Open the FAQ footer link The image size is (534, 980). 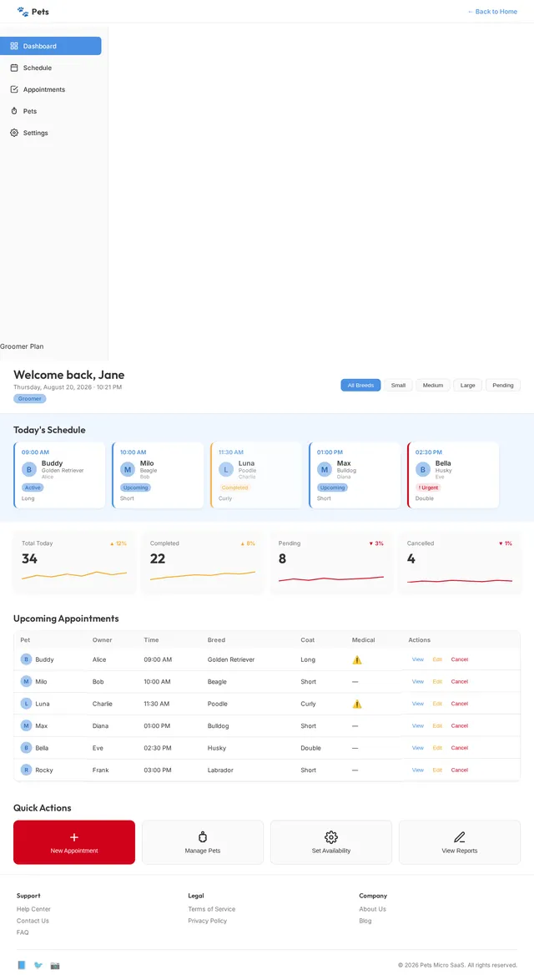point(23,932)
